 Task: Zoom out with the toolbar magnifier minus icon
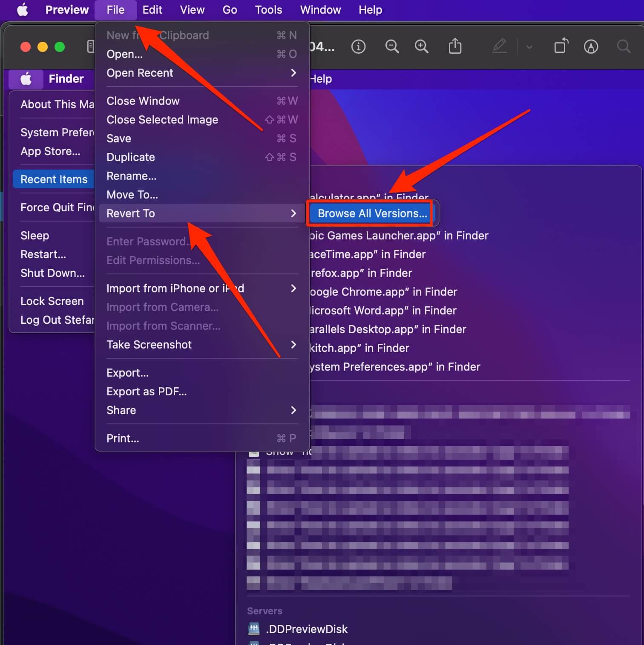(x=392, y=46)
